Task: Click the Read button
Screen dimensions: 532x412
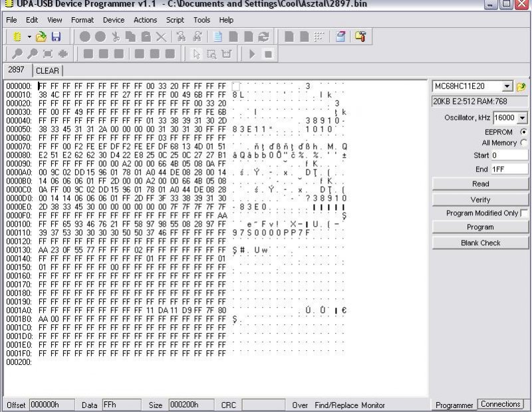Action: 480,184
